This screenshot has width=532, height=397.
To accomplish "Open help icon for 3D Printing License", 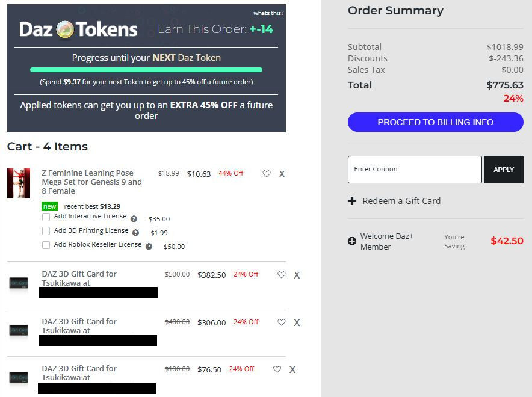I will click(136, 233).
